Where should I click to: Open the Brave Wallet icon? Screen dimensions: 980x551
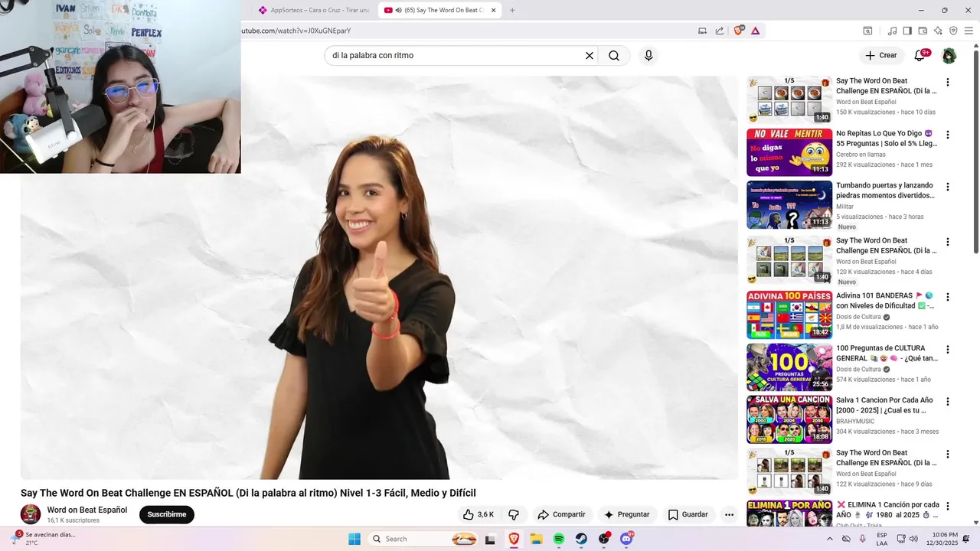click(x=923, y=31)
